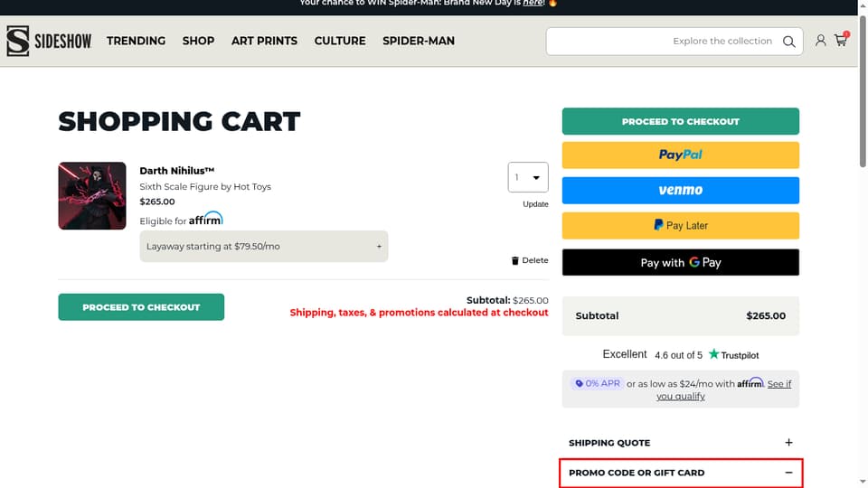The image size is (868, 488).
Task: Pay with the PayPal button
Action: [x=680, y=155]
